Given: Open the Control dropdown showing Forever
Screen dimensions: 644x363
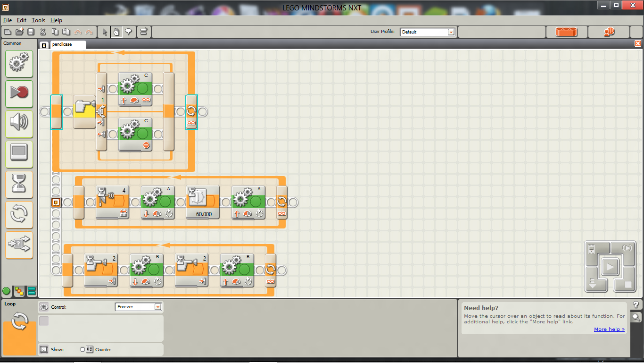Looking at the screenshot, I should point(139,307).
